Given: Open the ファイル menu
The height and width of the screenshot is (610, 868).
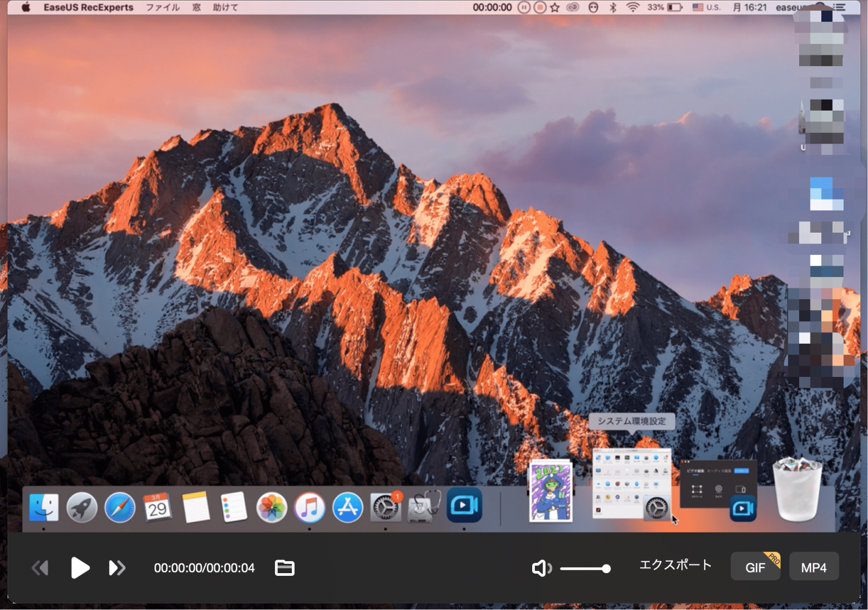Looking at the screenshot, I should click(163, 8).
